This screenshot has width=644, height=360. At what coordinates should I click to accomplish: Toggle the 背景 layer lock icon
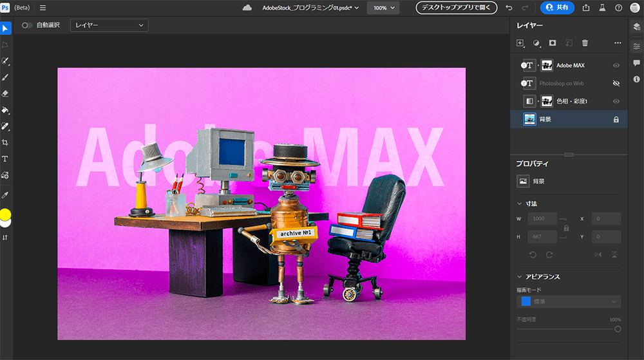pos(616,119)
